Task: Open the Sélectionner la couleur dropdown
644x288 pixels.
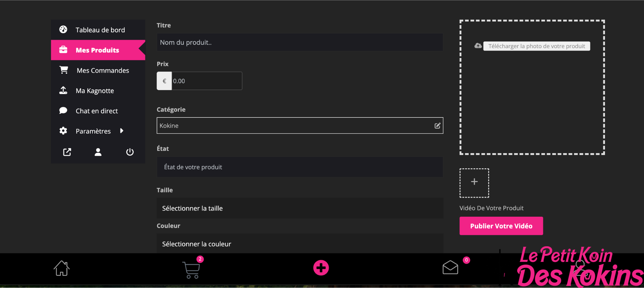Action: [x=300, y=244]
